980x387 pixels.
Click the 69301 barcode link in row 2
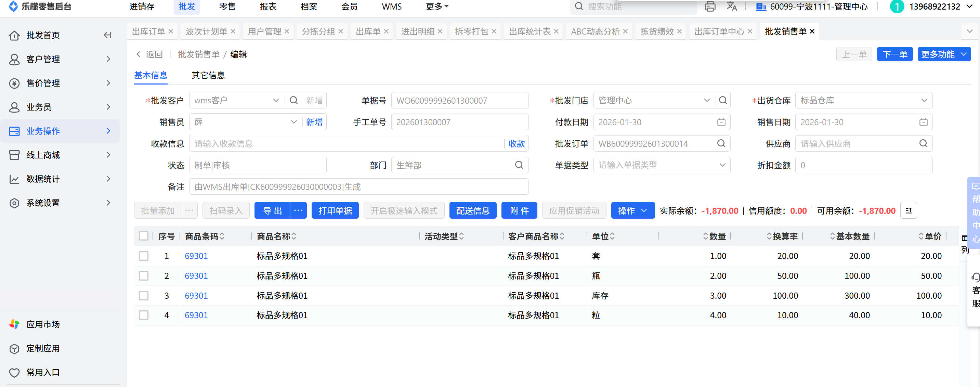(x=196, y=275)
